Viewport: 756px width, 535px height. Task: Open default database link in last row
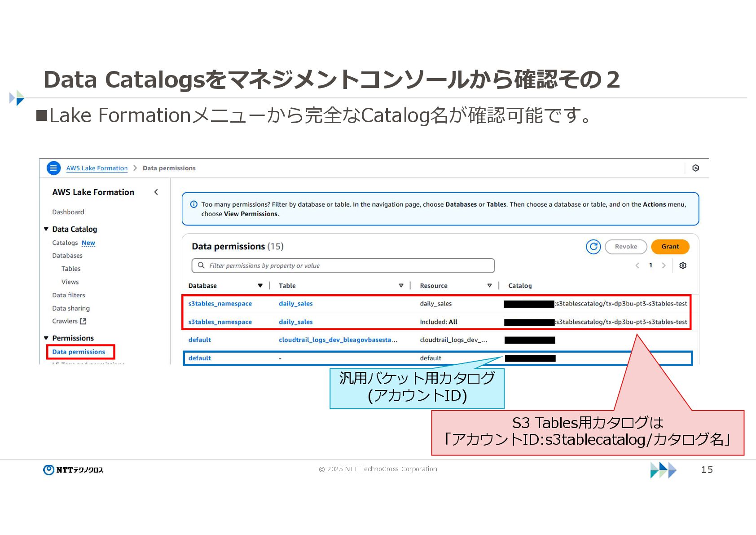click(199, 358)
